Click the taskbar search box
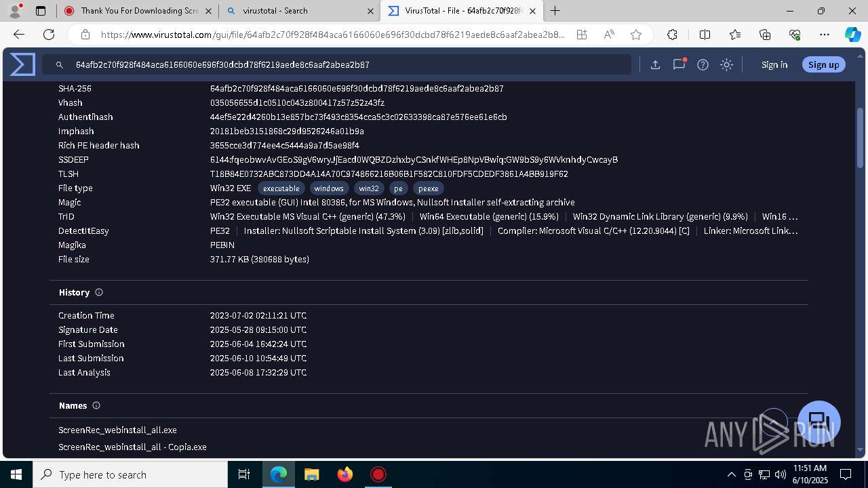This screenshot has width=868, height=488. [x=130, y=474]
